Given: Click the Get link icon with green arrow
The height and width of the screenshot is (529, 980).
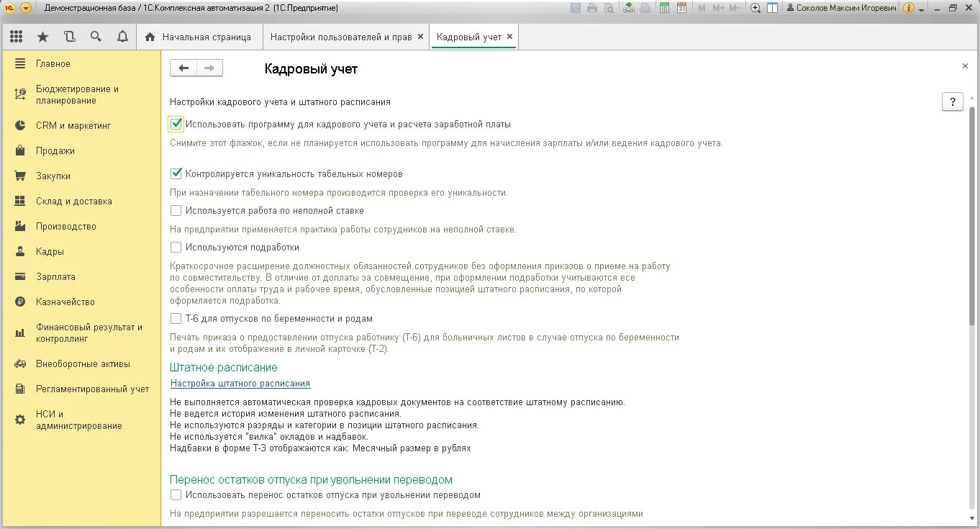Looking at the screenshot, I should (629, 8).
